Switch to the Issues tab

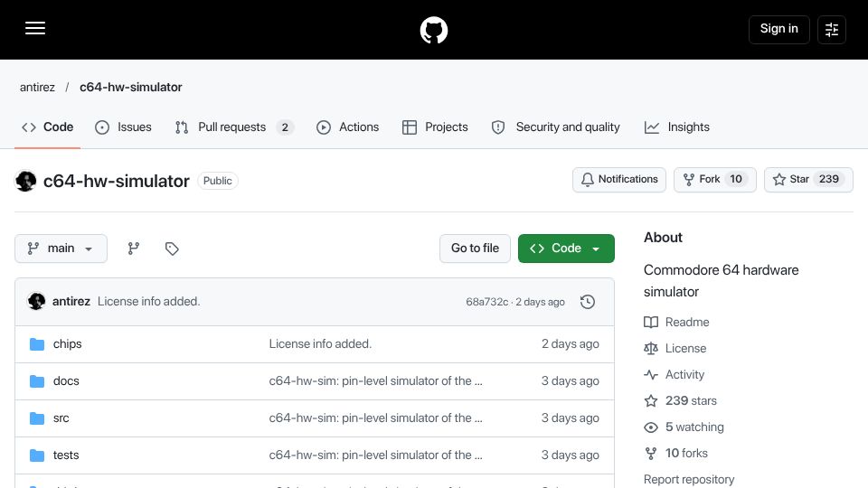123,127
